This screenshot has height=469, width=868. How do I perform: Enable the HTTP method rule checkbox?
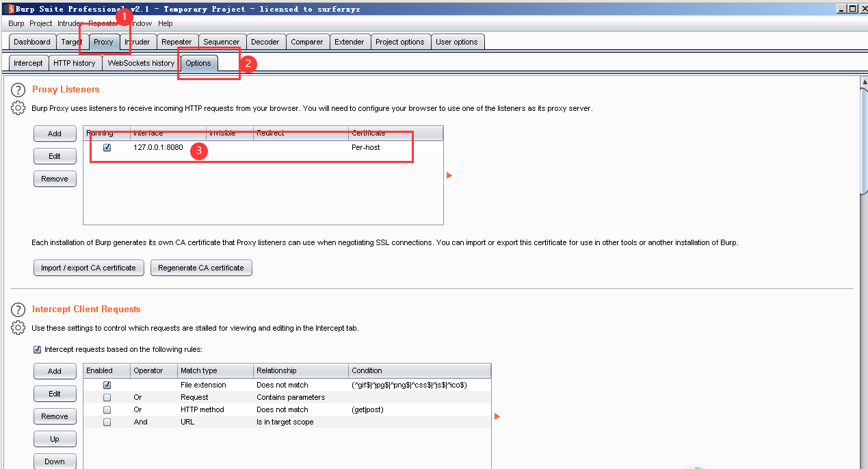pyautogui.click(x=107, y=409)
